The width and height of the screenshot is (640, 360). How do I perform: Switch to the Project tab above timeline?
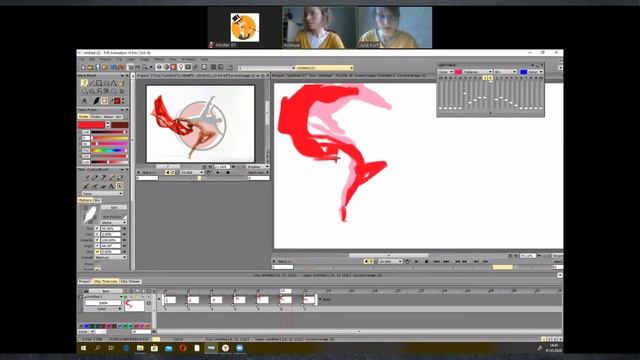[x=85, y=282]
